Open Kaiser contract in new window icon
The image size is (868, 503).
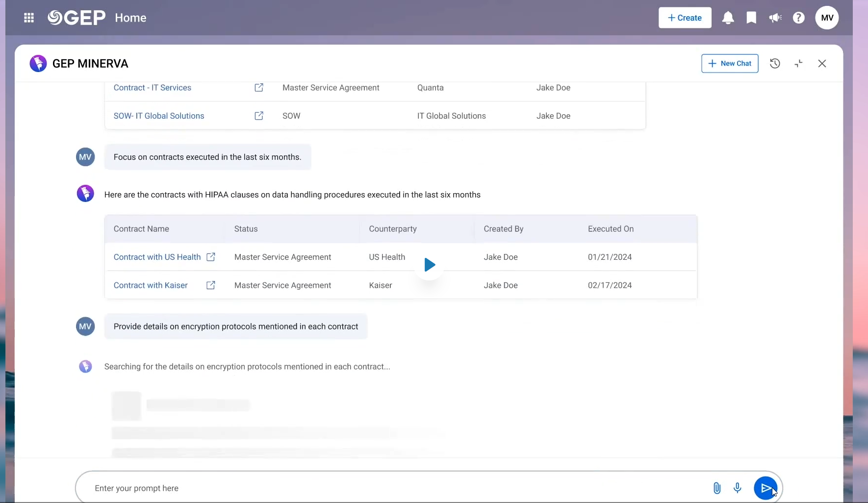coord(211,285)
